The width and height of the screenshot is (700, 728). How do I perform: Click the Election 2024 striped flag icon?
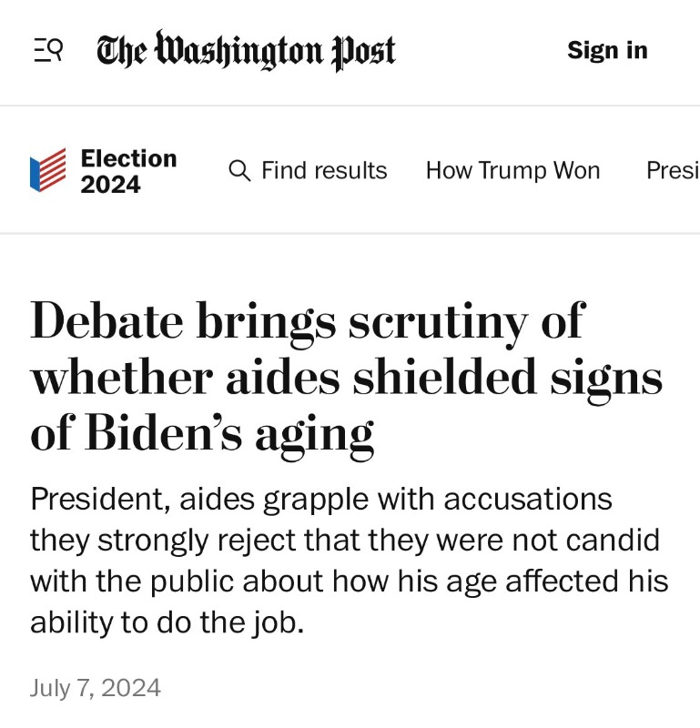[x=48, y=170]
